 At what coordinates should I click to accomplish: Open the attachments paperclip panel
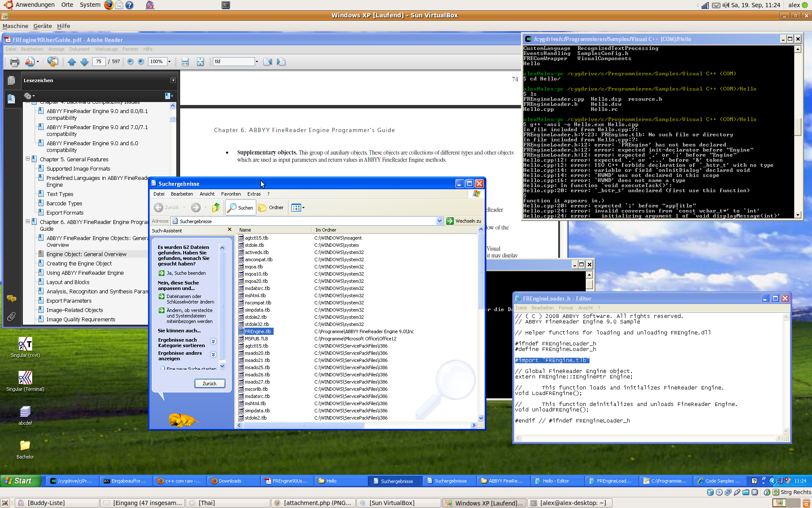[11, 316]
